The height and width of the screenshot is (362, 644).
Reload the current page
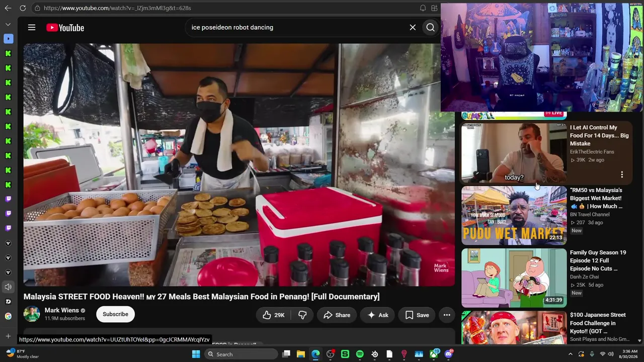[23, 8]
